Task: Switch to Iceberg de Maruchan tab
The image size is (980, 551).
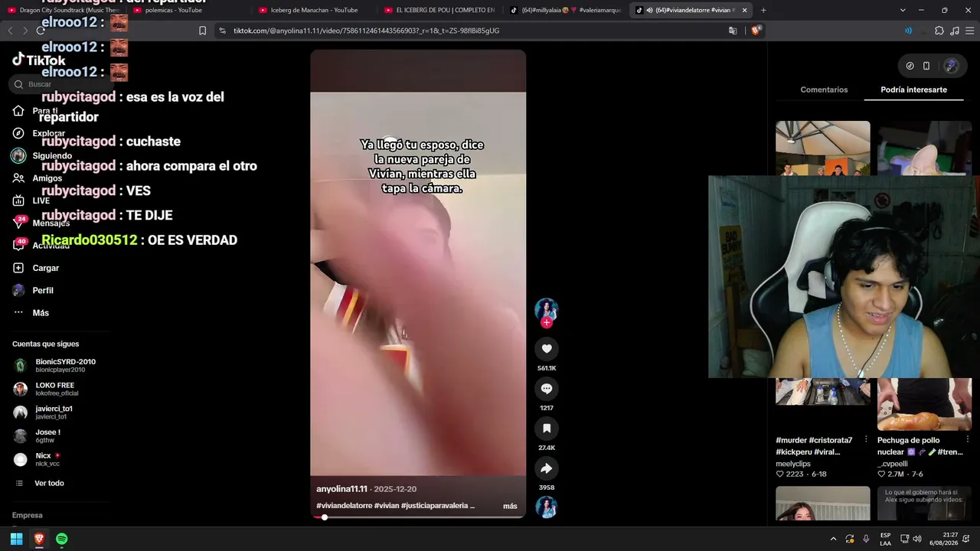Action: pyautogui.click(x=313, y=10)
